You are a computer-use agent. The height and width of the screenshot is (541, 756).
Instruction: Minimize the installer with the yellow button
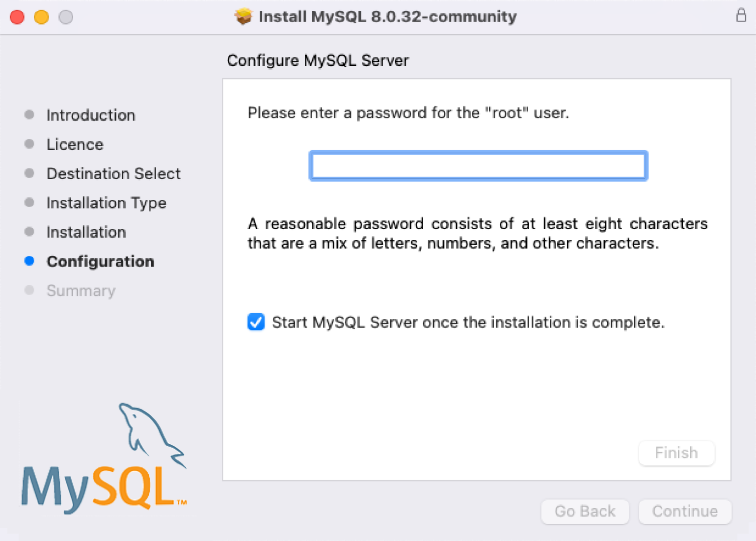click(x=41, y=17)
